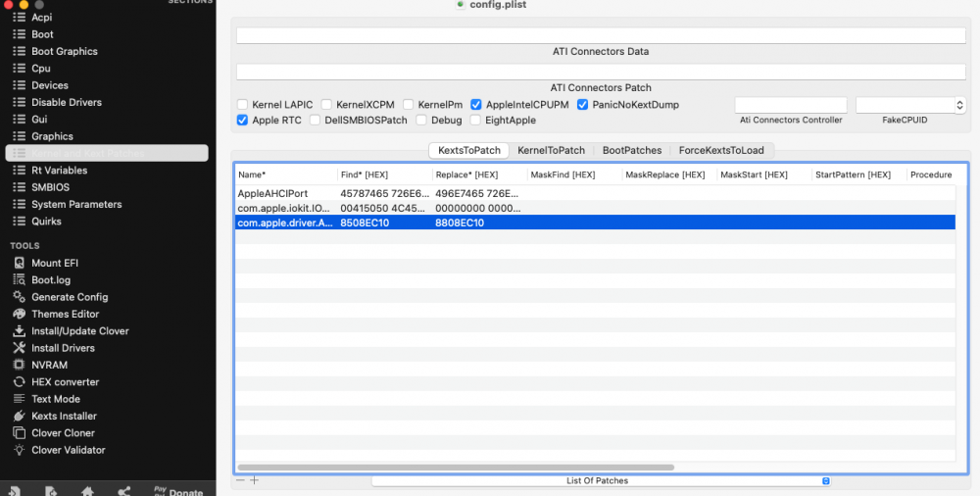
Task: Select the com.apple.iokit.IO... patch row
Action: 595,208
